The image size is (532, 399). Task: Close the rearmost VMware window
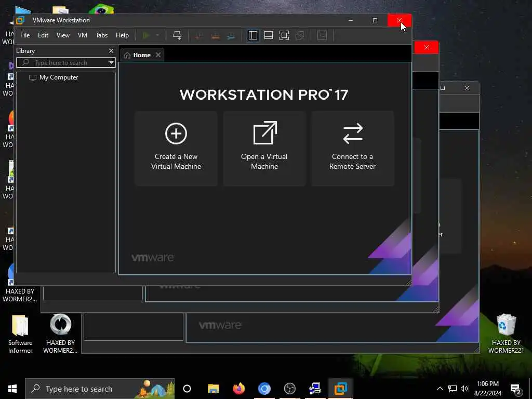467,88
